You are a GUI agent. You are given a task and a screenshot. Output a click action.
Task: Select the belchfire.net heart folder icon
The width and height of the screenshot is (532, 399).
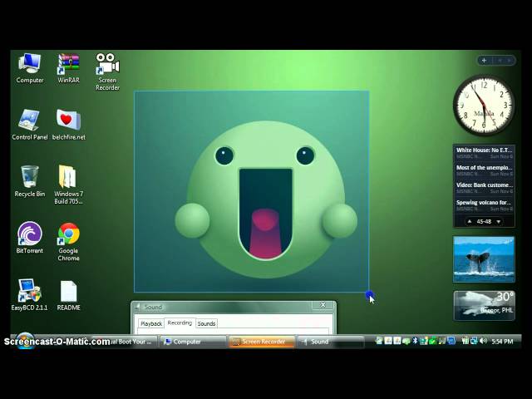[x=68, y=125]
